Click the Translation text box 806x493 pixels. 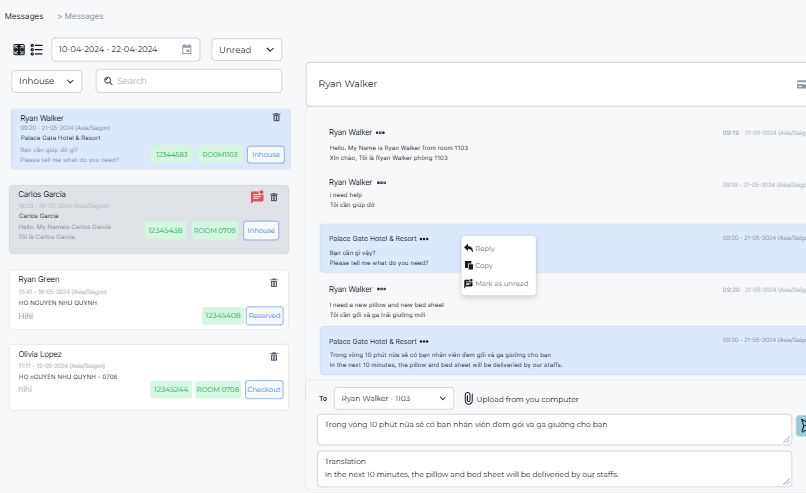point(554,469)
